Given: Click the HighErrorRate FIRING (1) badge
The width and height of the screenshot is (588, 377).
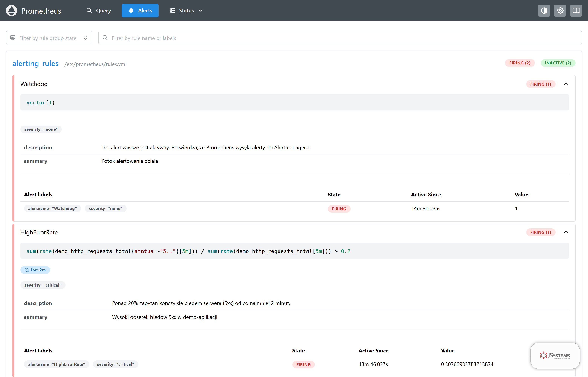Looking at the screenshot, I should point(541,232).
